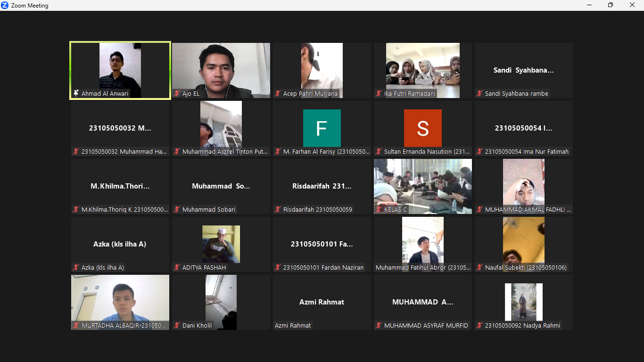
Task: Click Fardan Naziran's muted mic icon
Action: (278, 267)
